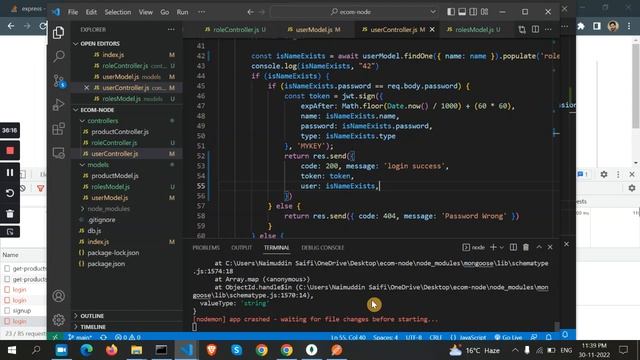
Task: Kill terminal with trash icon
Action: 526,247
